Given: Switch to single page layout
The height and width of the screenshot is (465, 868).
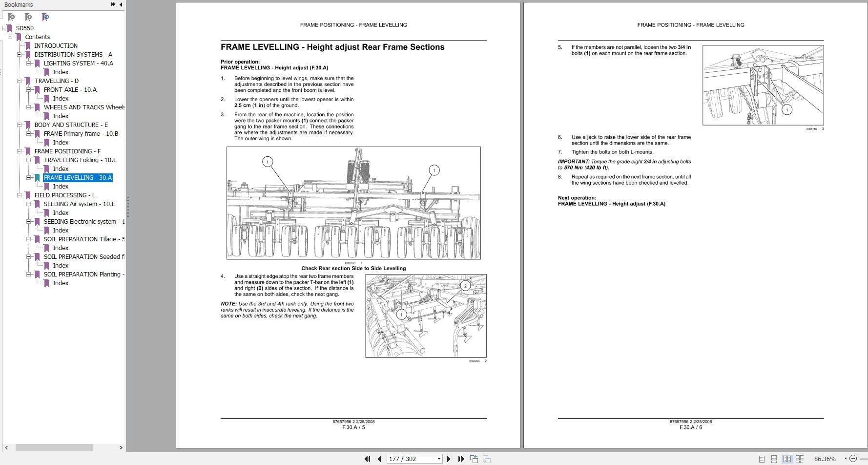Looking at the screenshot, I should point(762,459).
